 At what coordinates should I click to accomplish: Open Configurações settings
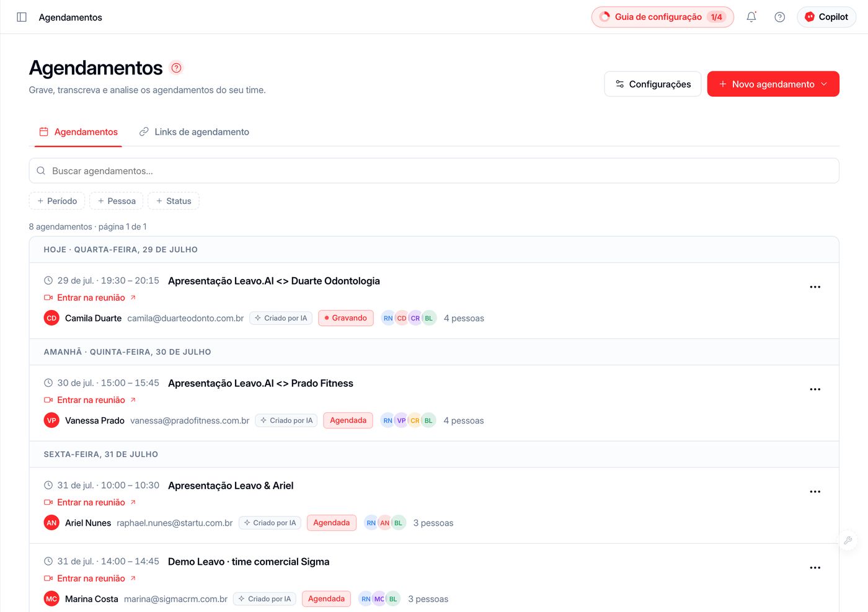(x=653, y=84)
